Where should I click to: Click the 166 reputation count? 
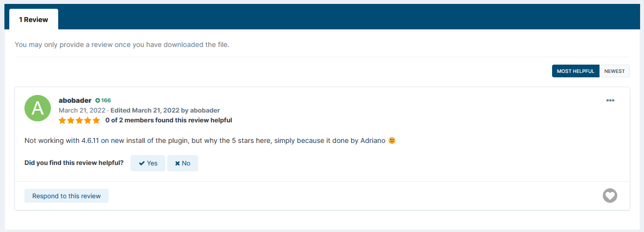(x=106, y=100)
